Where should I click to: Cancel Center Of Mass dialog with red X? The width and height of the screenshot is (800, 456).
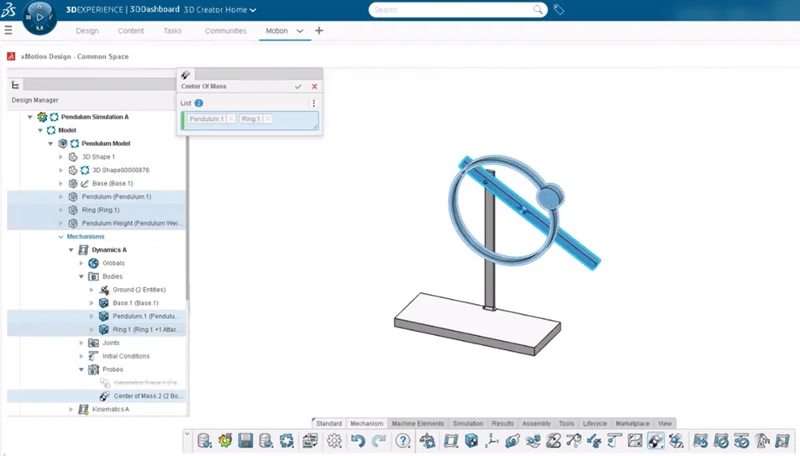(314, 87)
